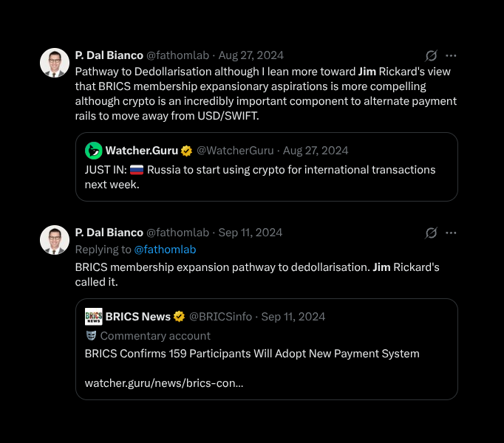Click the BRICS News gold verified badge
The height and width of the screenshot is (443, 504).
coord(180,317)
